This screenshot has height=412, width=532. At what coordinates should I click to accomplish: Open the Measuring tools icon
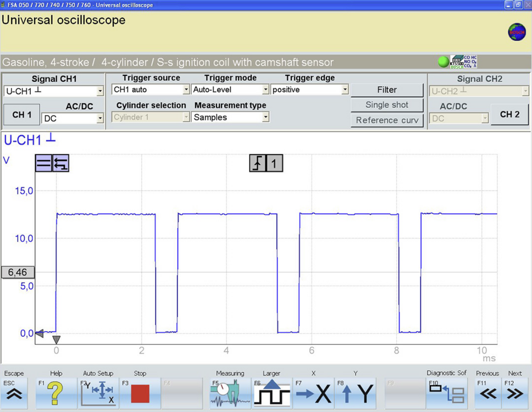tap(230, 393)
